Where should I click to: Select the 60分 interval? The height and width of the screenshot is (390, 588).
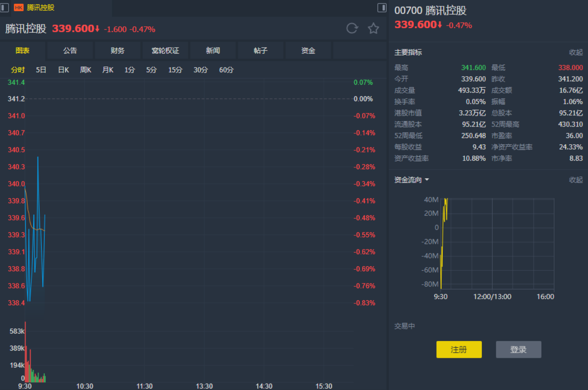[226, 70]
